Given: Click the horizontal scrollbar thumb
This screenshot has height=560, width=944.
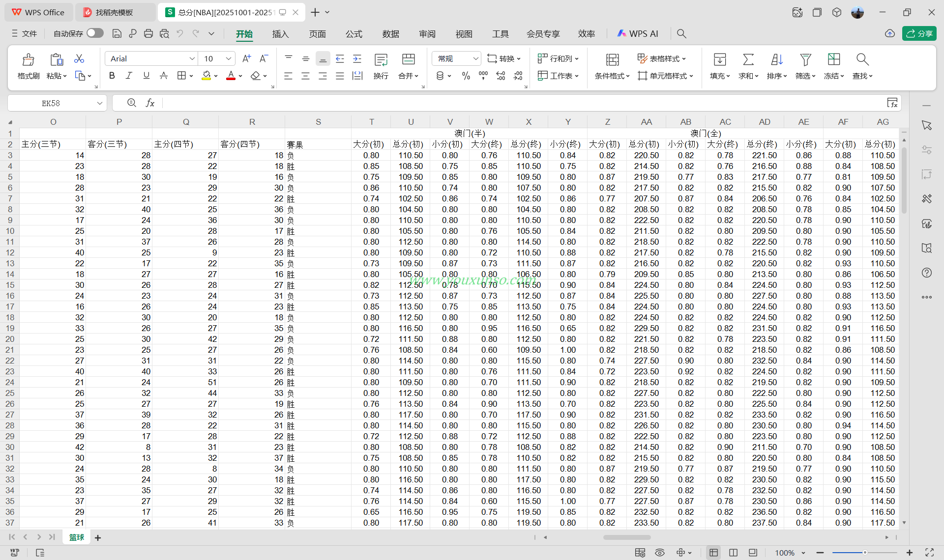Looking at the screenshot, I should click(627, 537).
